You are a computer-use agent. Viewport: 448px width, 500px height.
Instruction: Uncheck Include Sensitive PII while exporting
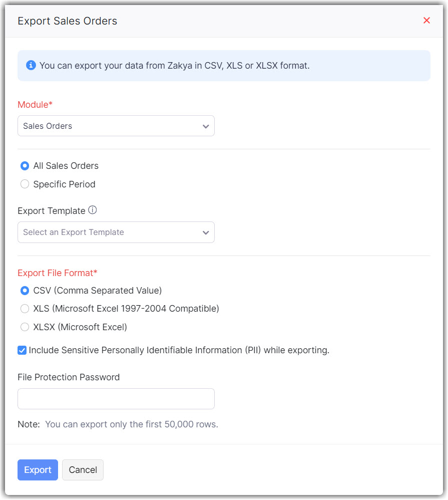pyautogui.click(x=22, y=350)
